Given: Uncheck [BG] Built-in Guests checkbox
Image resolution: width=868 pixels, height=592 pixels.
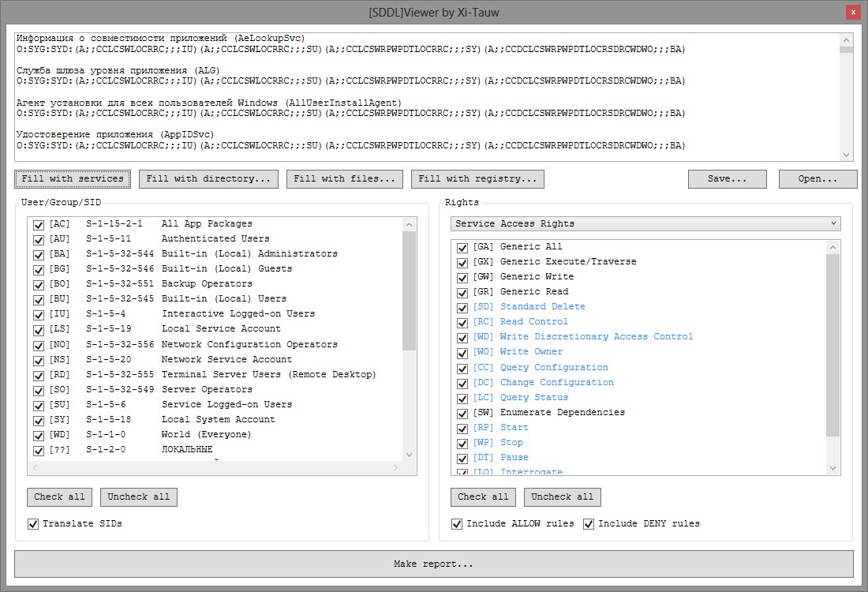Looking at the screenshot, I should [38, 270].
